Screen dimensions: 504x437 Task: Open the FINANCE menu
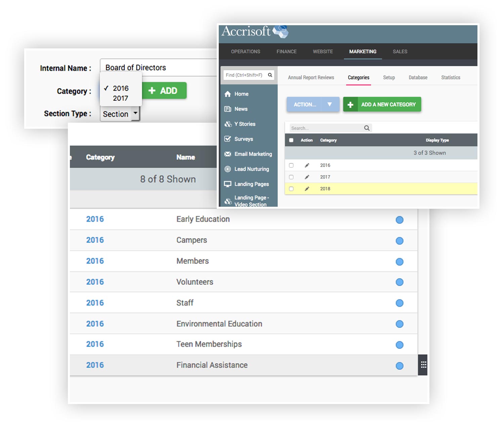[x=286, y=51]
